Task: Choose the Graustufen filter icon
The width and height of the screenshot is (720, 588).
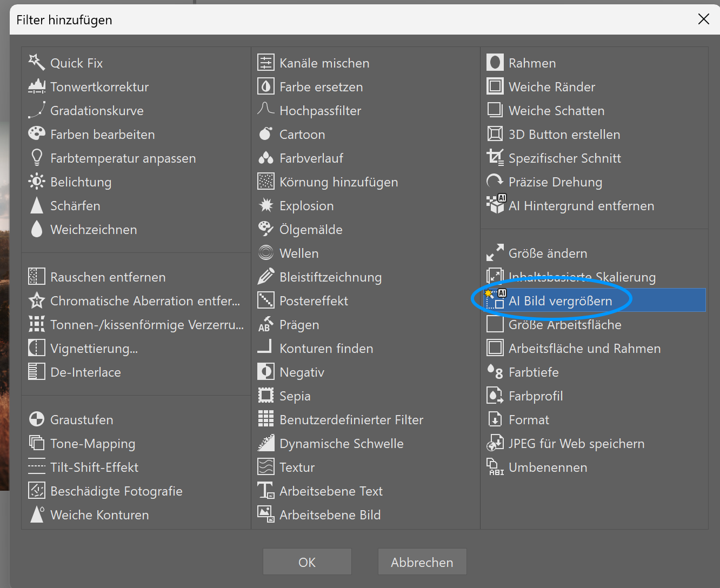Action: 36,419
